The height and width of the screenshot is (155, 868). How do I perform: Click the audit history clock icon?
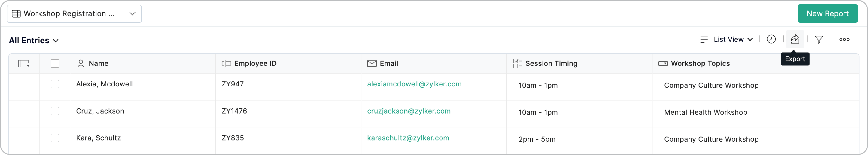tap(772, 39)
